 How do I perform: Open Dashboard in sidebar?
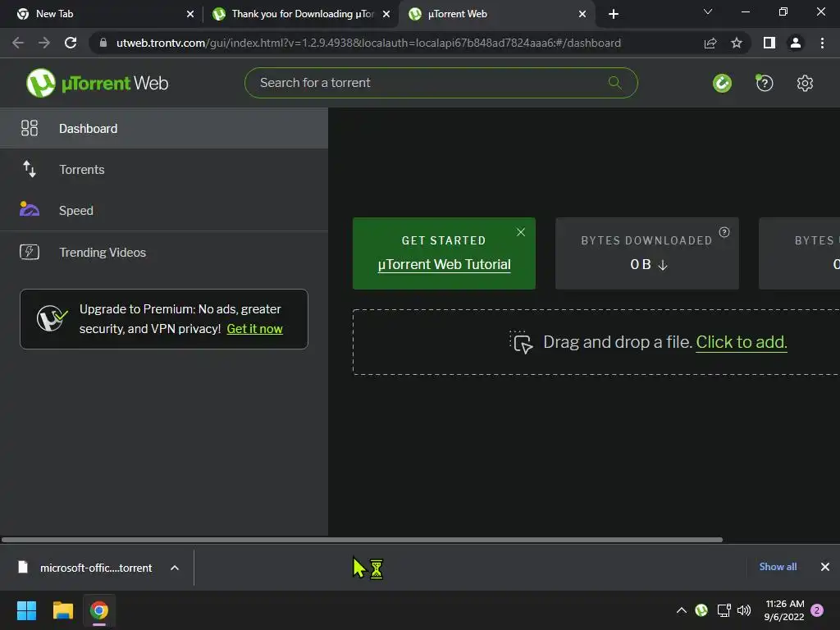(x=164, y=128)
